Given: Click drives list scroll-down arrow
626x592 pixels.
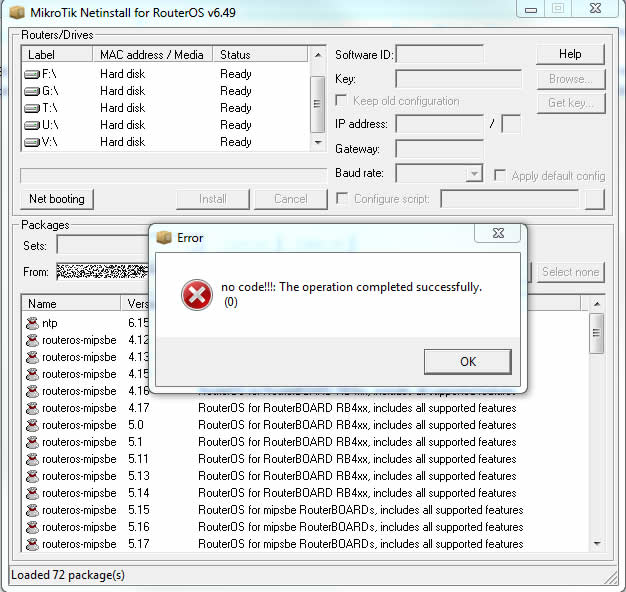Looking at the screenshot, I should 318,142.
